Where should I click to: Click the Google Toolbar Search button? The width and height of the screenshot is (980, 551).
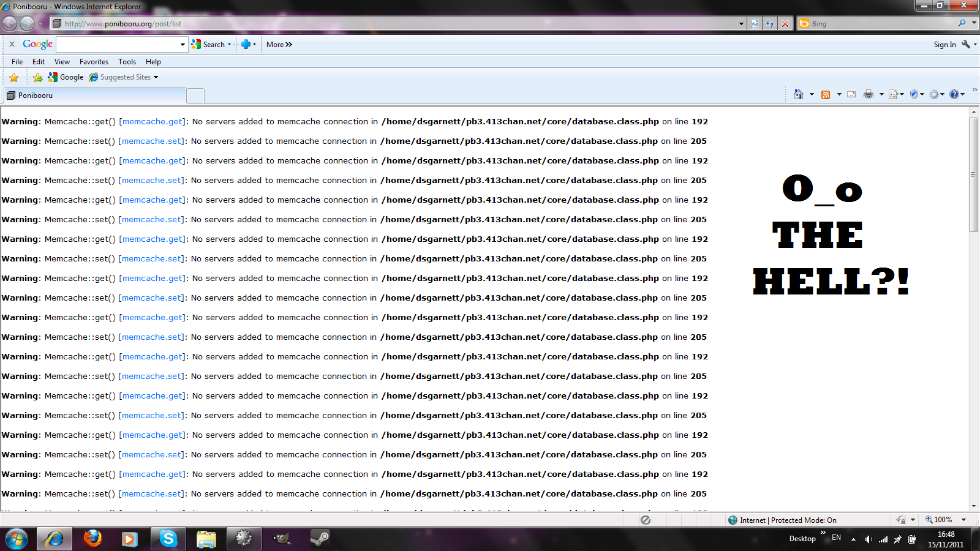(208, 44)
